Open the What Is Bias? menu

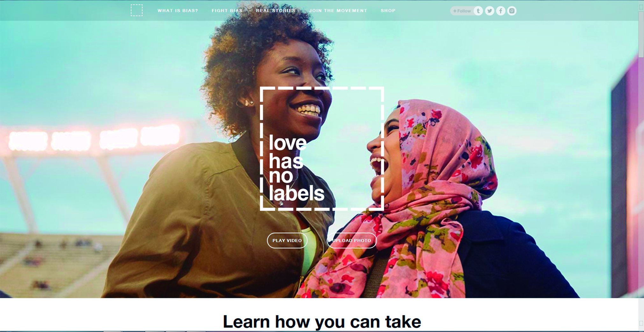click(178, 11)
